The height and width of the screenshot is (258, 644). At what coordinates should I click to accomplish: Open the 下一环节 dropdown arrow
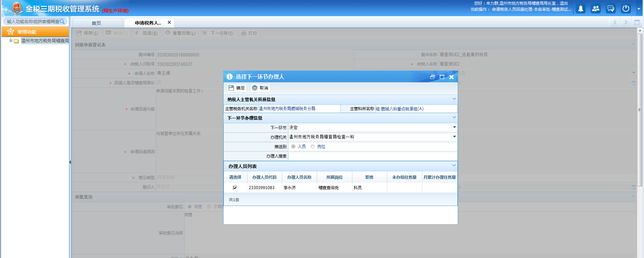[454, 127]
